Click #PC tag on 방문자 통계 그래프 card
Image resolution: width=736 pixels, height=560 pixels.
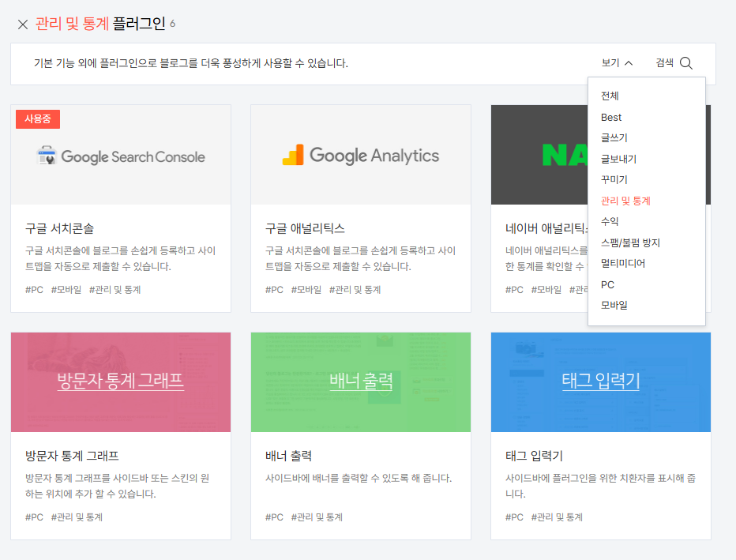click(x=34, y=517)
